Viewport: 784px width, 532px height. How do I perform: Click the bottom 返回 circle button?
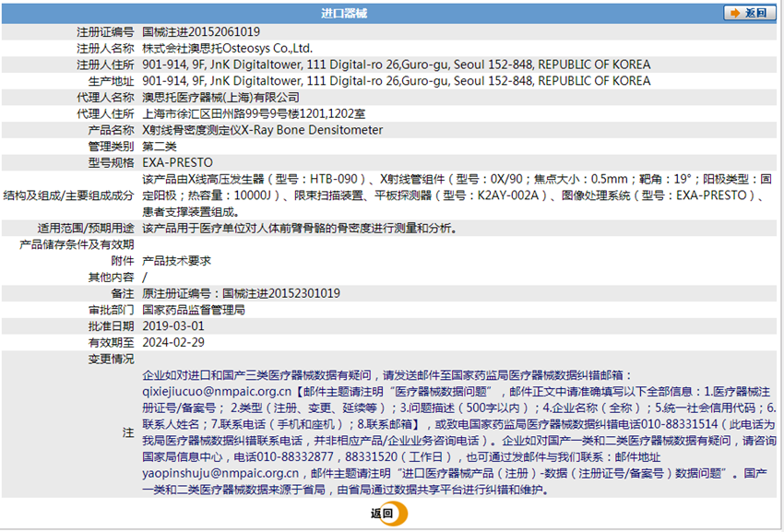click(389, 514)
